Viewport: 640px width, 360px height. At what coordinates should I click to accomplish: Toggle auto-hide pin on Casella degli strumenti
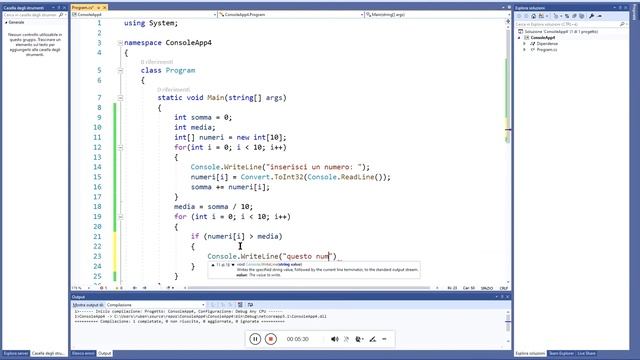58,8
